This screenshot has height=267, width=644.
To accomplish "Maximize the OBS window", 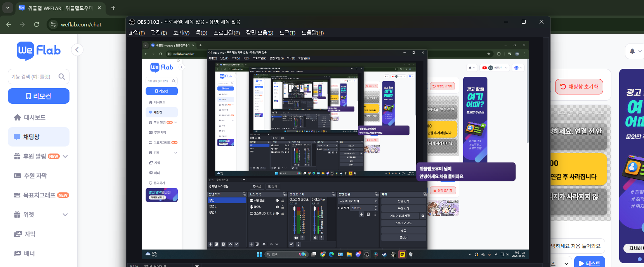I will coord(524,22).
